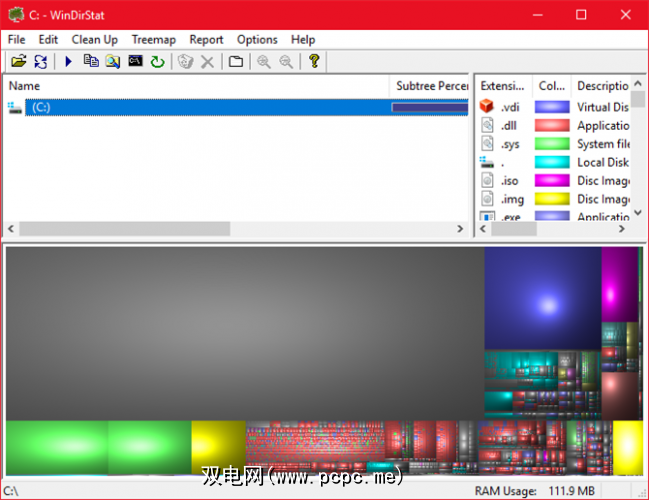
Task: Click 'System file' description text
Action: pyautogui.click(x=603, y=144)
